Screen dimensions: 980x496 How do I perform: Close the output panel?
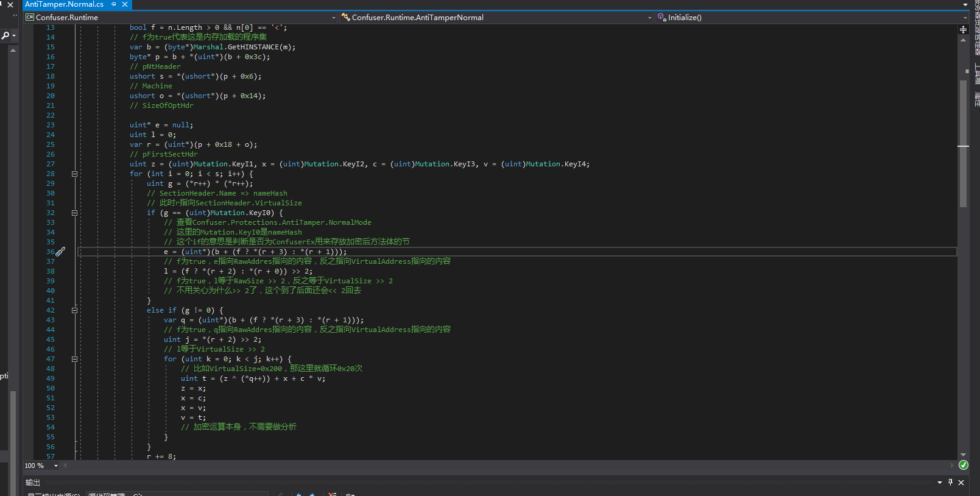coord(961,482)
